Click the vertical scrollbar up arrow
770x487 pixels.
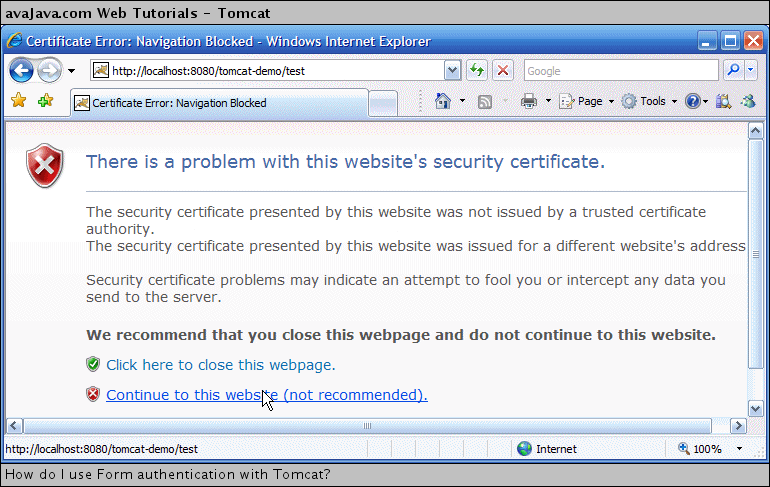(755, 131)
